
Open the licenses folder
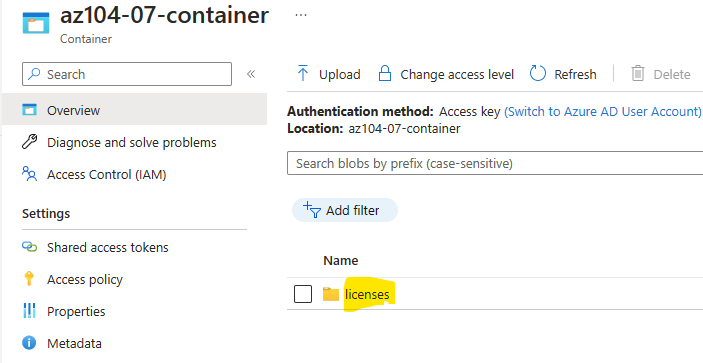click(x=367, y=294)
